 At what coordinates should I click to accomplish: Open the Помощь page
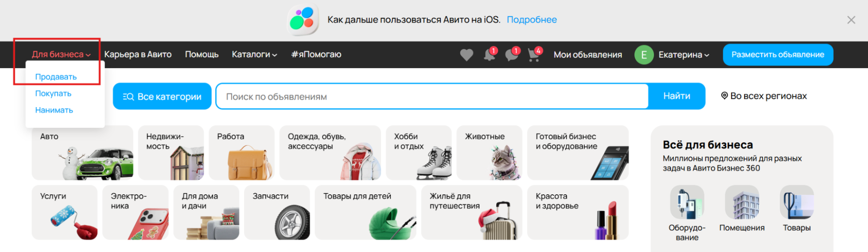tap(202, 54)
